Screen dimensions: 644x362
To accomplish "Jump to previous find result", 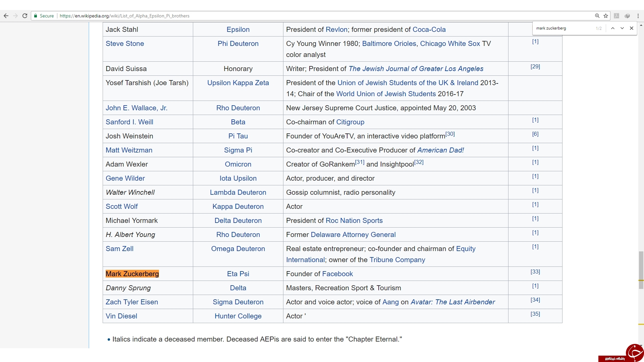I will pyautogui.click(x=613, y=28).
